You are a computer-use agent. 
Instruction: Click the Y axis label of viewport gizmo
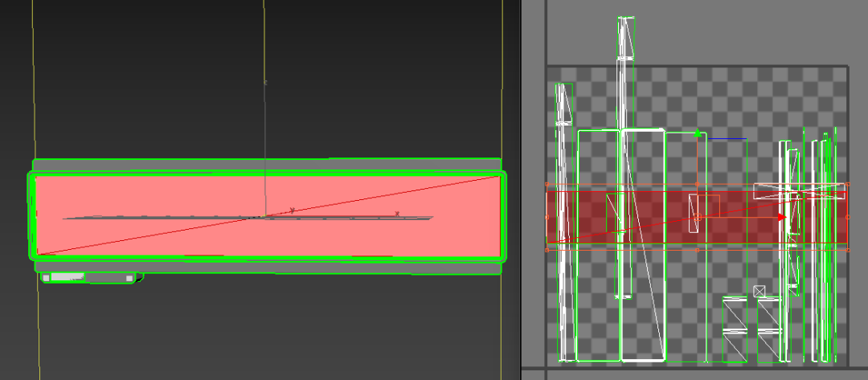coord(293,210)
